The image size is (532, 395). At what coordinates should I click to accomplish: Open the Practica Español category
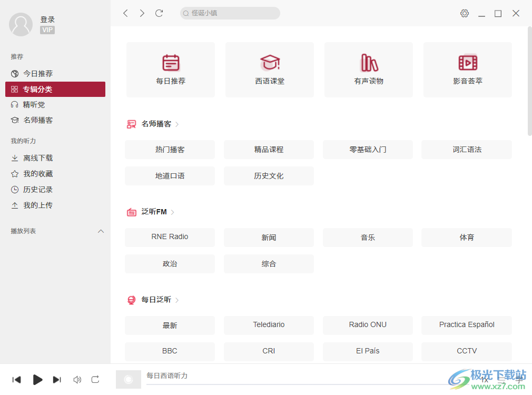pyautogui.click(x=467, y=325)
